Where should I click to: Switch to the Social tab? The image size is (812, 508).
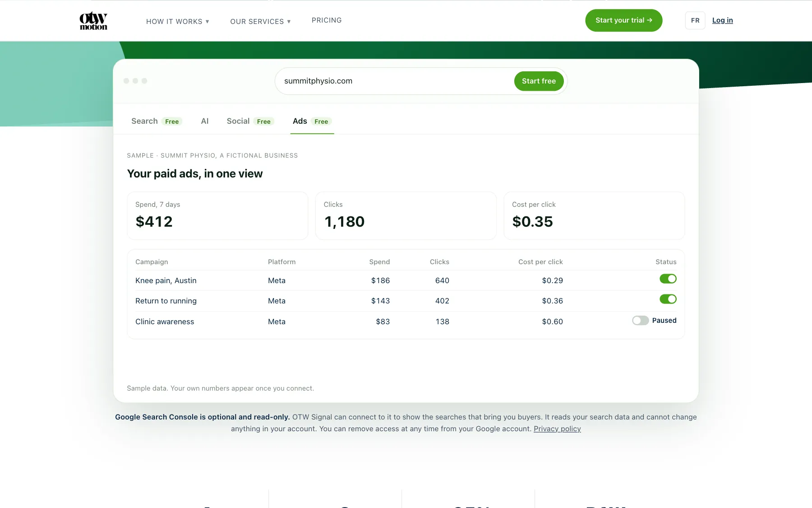coord(250,121)
